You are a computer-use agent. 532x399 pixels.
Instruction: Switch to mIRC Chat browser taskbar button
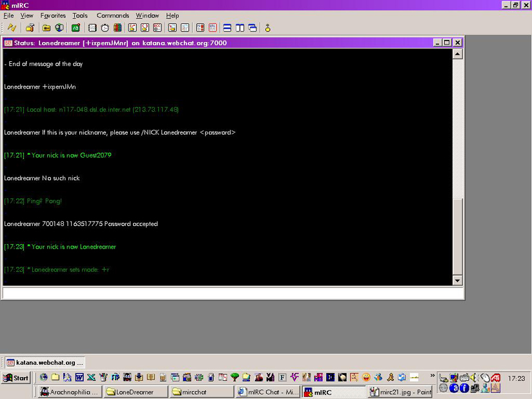[268, 392]
